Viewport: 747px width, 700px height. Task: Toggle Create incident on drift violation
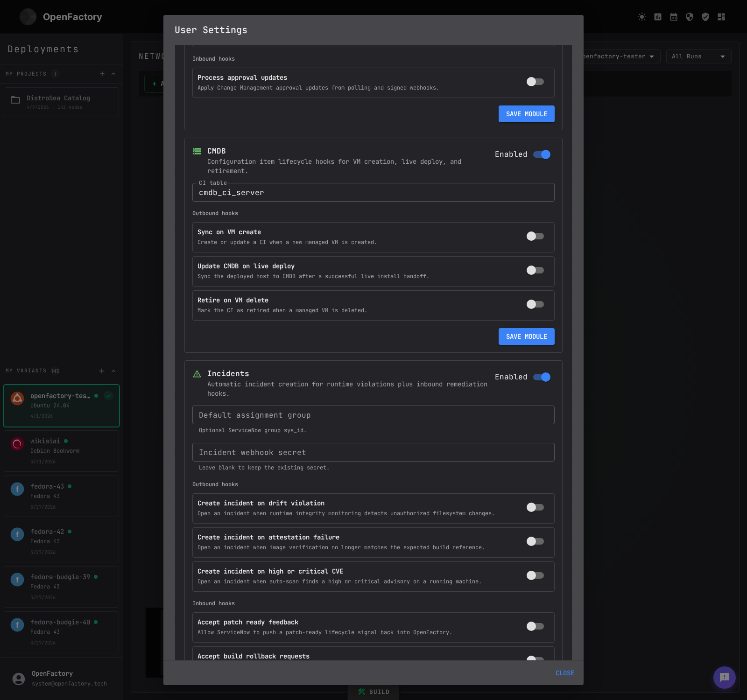tap(535, 508)
